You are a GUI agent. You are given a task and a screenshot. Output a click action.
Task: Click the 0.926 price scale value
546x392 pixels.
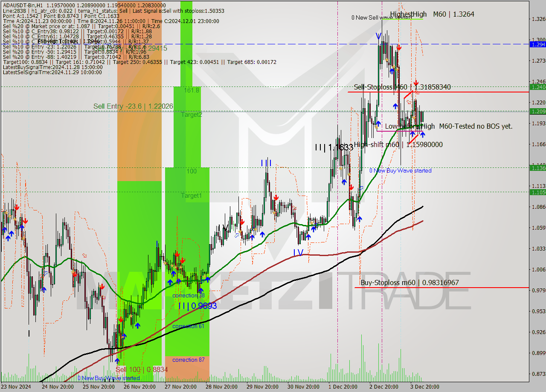coord(538,332)
